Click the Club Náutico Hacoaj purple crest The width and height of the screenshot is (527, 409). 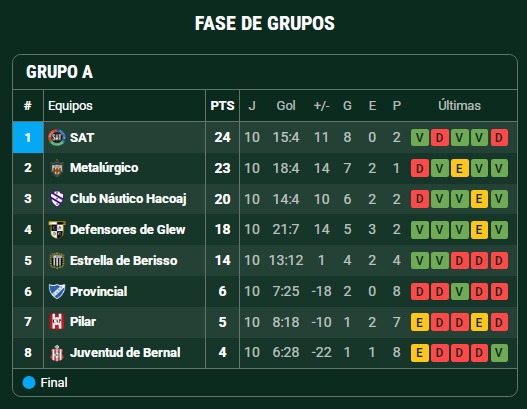click(56, 199)
